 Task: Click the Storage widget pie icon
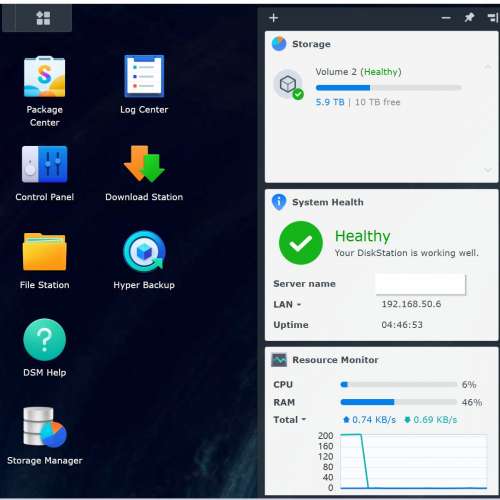(279, 44)
